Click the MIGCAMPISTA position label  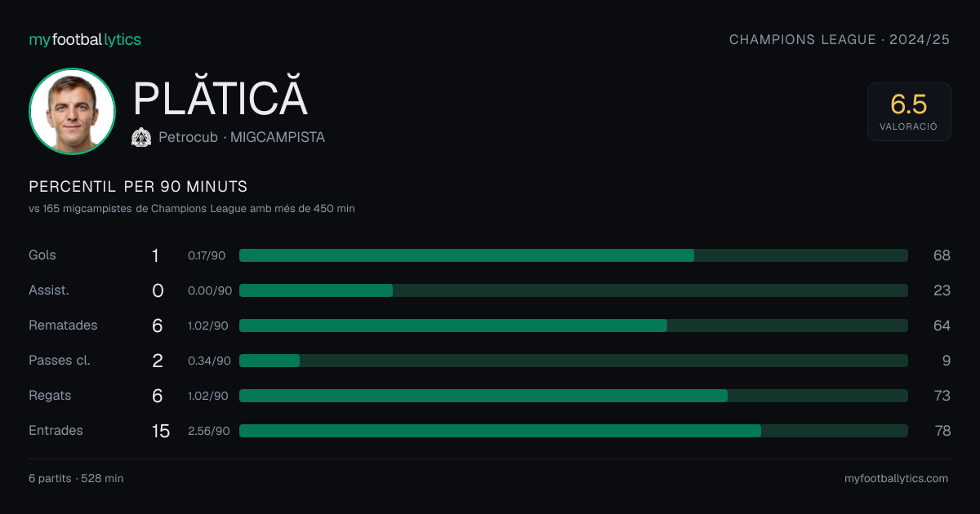point(278,138)
